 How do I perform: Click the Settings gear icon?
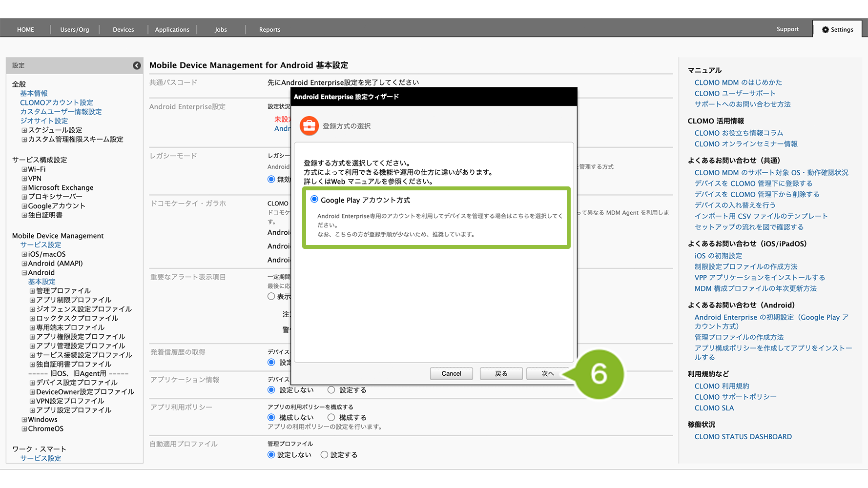click(x=826, y=30)
